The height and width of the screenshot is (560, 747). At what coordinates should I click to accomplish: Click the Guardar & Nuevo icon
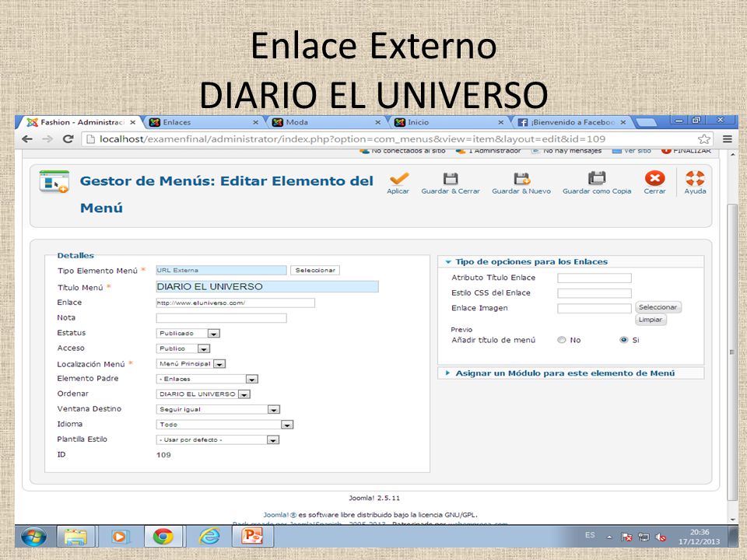(x=521, y=179)
